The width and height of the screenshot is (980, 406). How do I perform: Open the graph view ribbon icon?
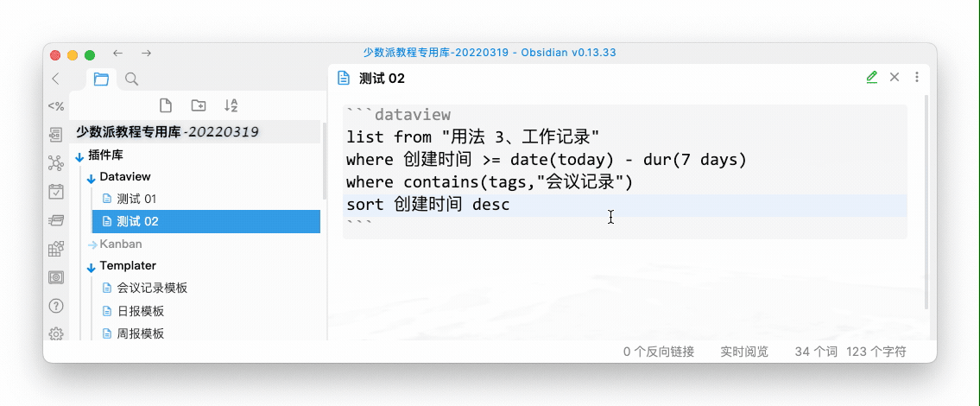(56, 163)
